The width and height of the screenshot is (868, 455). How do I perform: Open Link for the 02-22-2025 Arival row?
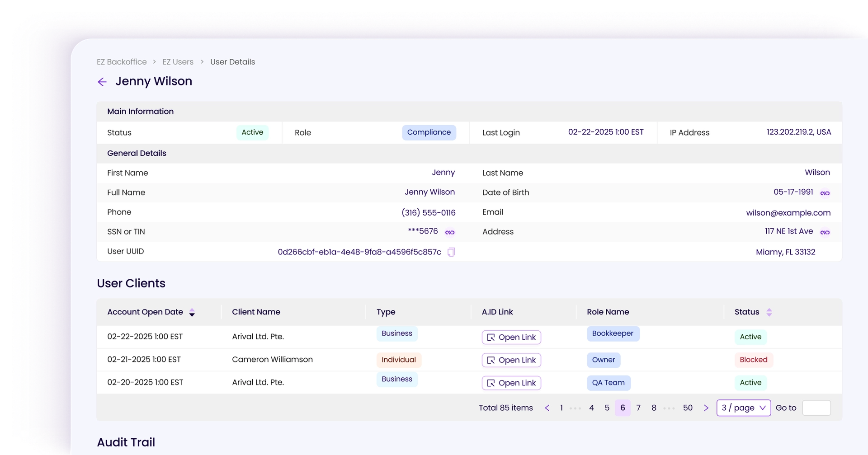(x=511, y=338)
